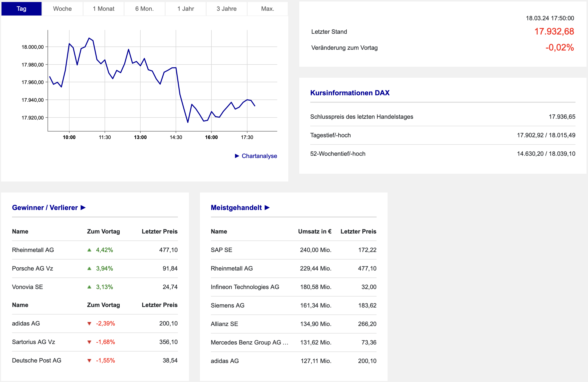Click the 16:00 marker on chart time axis
This screenshot has width=588, height=382.
(211, 137)
